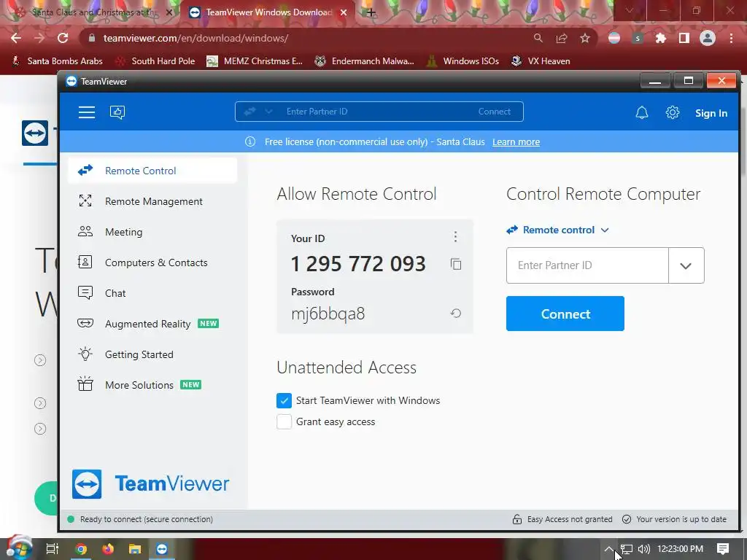Viewport: 747px width, 560px height.
Task: Open the Chat section
Action: 152,293
